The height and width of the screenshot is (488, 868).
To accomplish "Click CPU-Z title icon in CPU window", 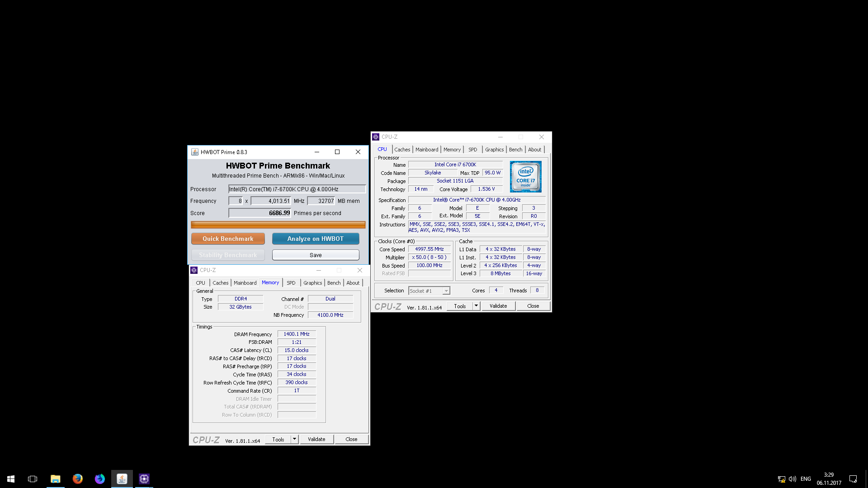I will coord(376,137).
